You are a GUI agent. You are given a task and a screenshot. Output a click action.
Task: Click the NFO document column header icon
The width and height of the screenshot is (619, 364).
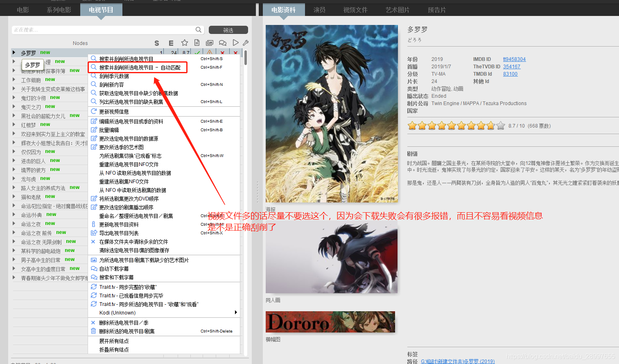coord(197,43)
